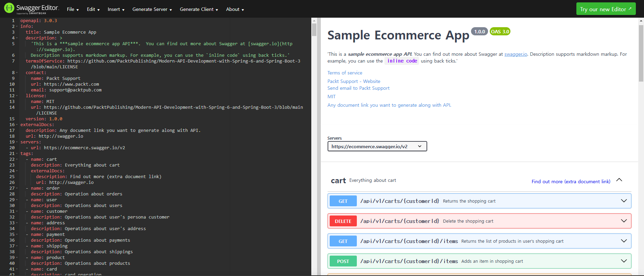Click the OAS 3.0 badge
The width and height of the screenshot is (644, 276).
pyautogui.click(x=500, y=32)
